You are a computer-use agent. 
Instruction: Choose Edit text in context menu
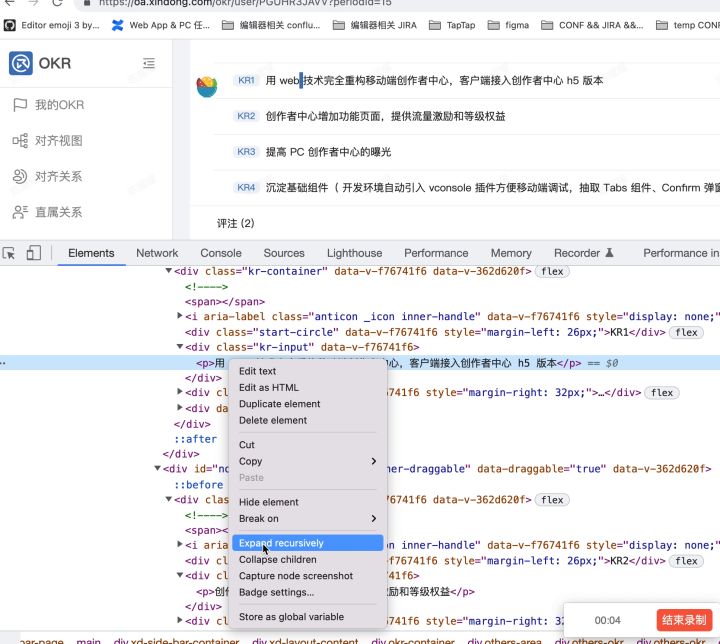tap(308, 371)
